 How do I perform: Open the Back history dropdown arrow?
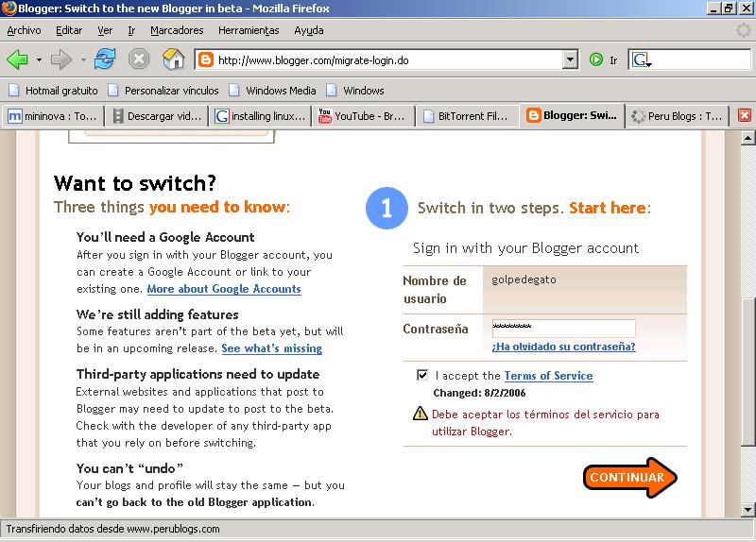(39, 59)
